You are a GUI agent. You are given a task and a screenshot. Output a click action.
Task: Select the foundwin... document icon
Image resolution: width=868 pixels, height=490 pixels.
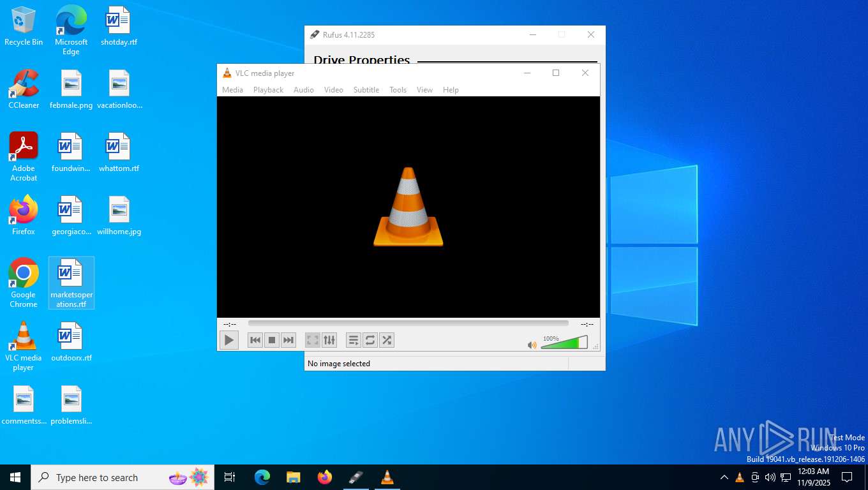(x=71, y=152)
